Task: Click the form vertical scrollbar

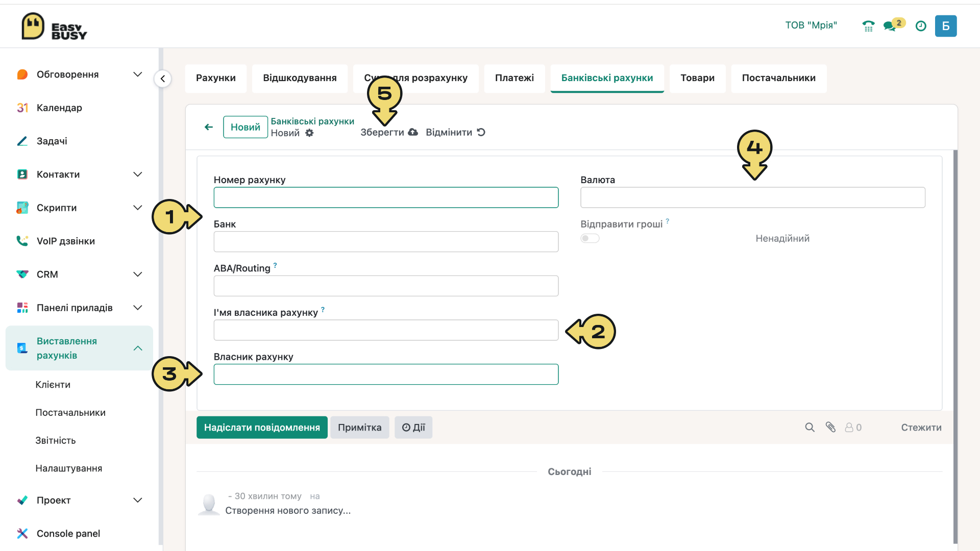Action: tap(955, 347)
